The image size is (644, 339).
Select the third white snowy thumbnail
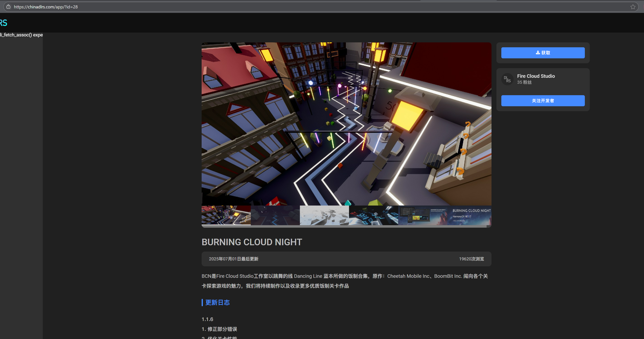point(324,215)
